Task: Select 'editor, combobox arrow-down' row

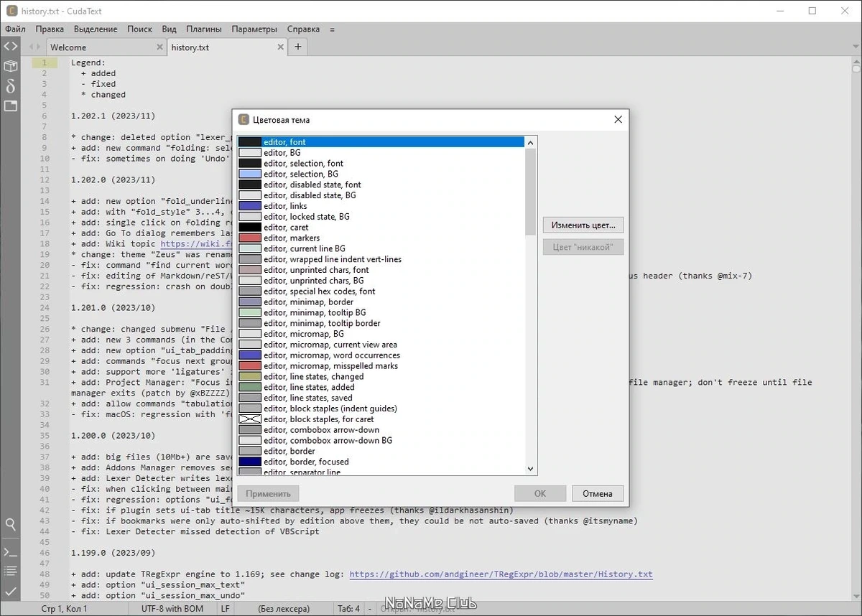Action: pyautogui.click(x=381, y=429)
